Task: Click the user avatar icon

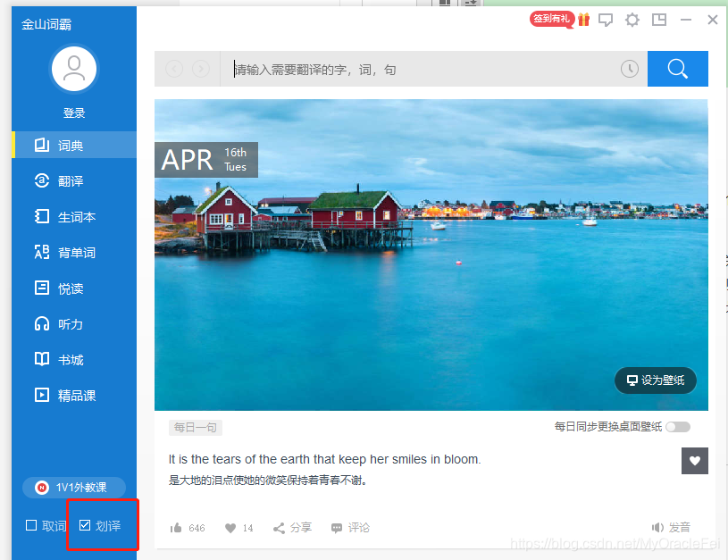Action: tap(74, 69)
